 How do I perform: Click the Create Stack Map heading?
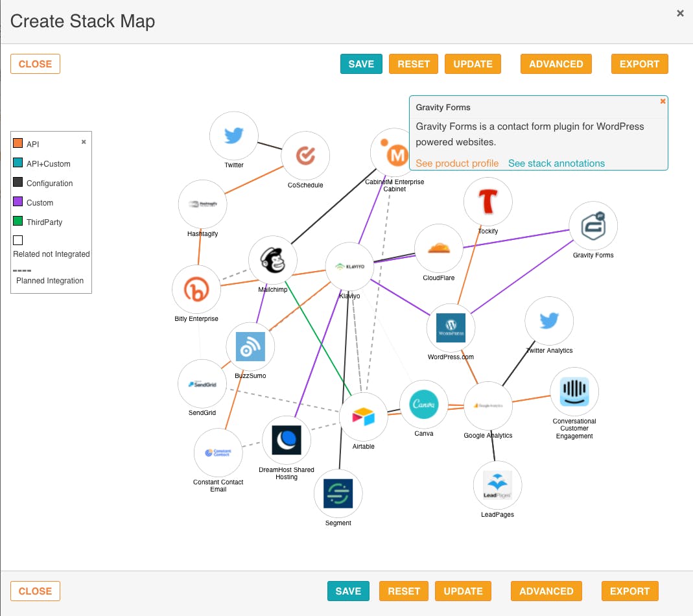(82, 21)
